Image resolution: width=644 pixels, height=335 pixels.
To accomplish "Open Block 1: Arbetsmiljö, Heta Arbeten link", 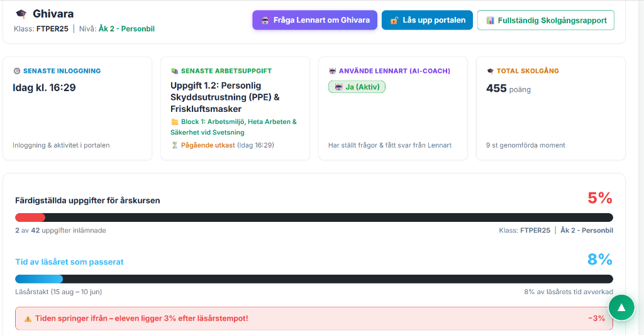I will [x=233, y=127].
